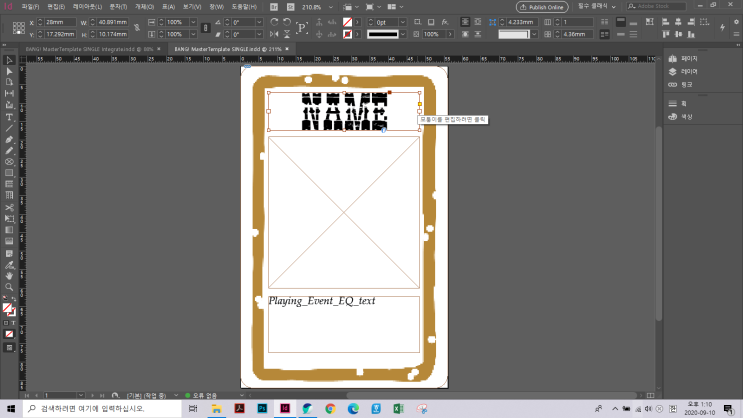This screenshot has width=743, height=418.
Task: Open the preflight profile dropdown
Action: point(176,395)
